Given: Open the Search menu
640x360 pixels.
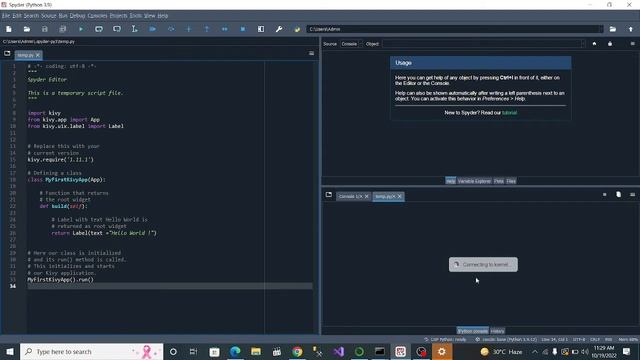Looking at the screenshot, I should [x=31, y=16].
